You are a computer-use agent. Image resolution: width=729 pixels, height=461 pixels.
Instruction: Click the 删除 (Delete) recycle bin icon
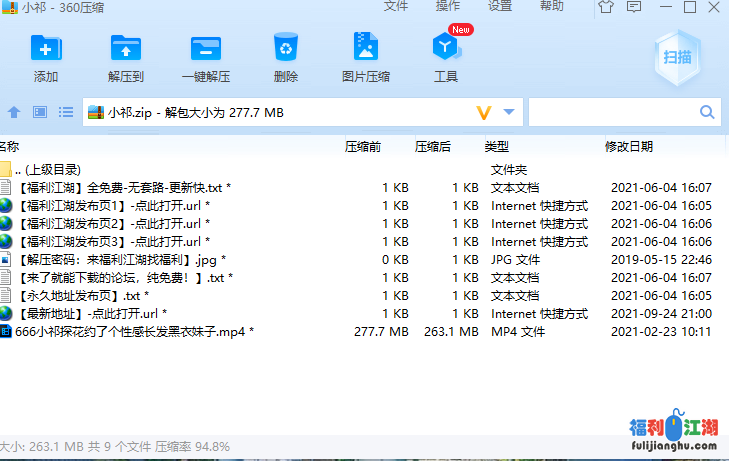pyautogui.click(x=285, y=49)
